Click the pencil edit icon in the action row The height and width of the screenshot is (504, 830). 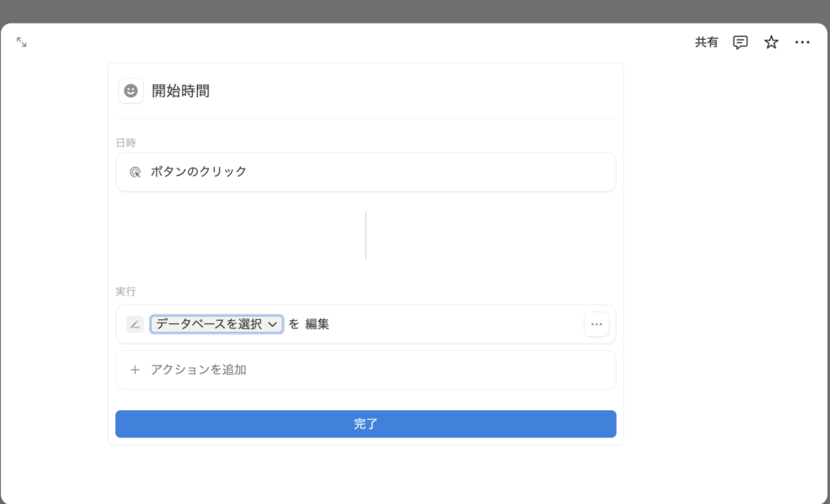coord(135,324)
